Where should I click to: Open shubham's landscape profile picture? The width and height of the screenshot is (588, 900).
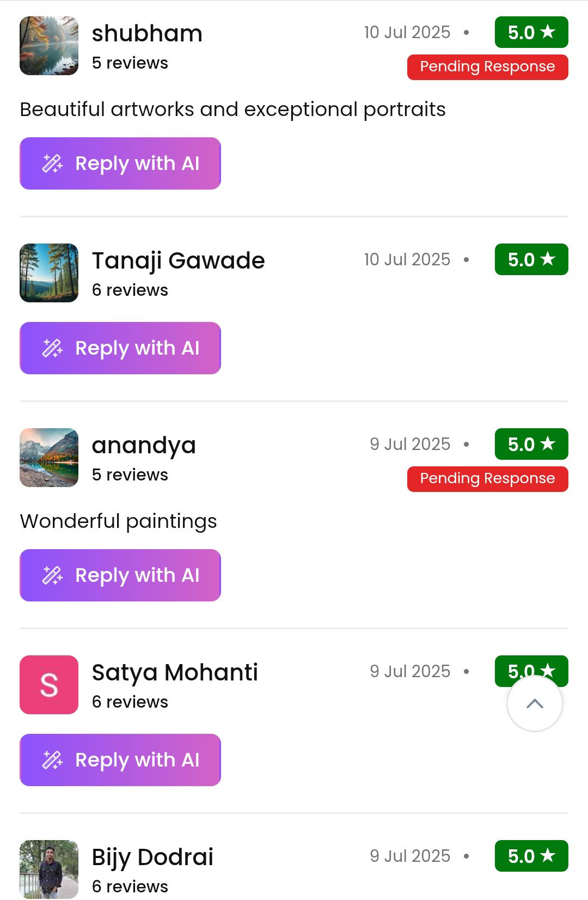pos(49,46)
